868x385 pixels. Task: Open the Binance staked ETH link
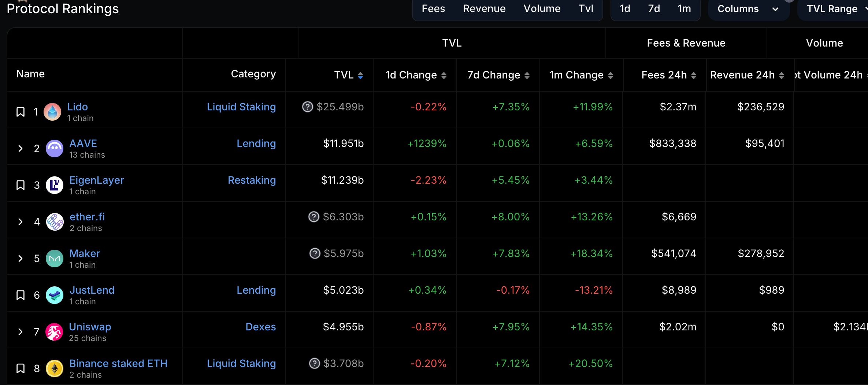(118, 363)
